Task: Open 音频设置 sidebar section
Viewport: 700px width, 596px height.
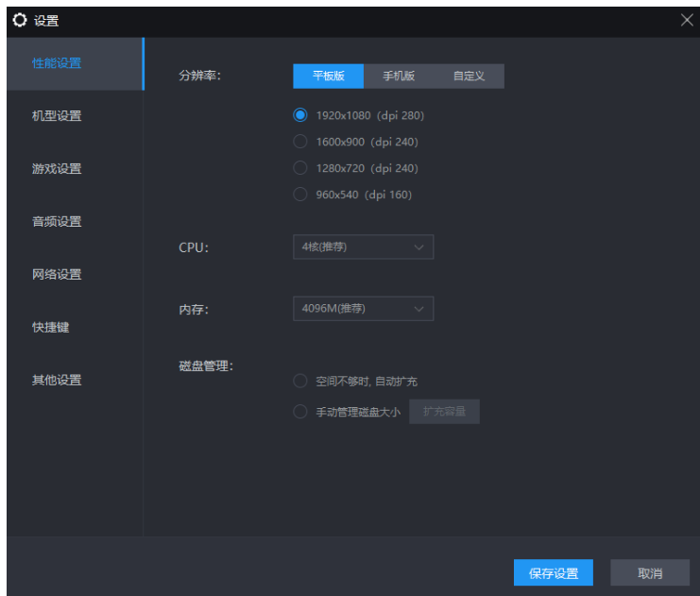Action: click(57, 222)
